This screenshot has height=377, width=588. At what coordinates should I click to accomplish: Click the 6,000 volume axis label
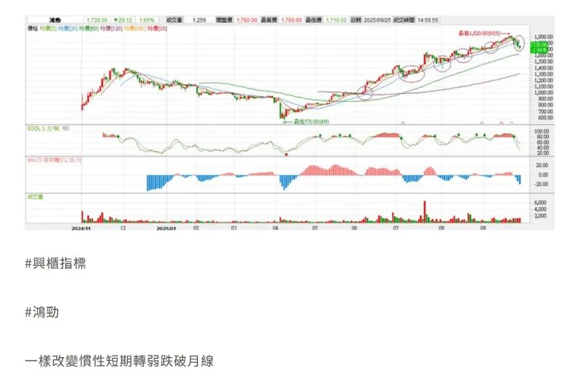point(541,202)
